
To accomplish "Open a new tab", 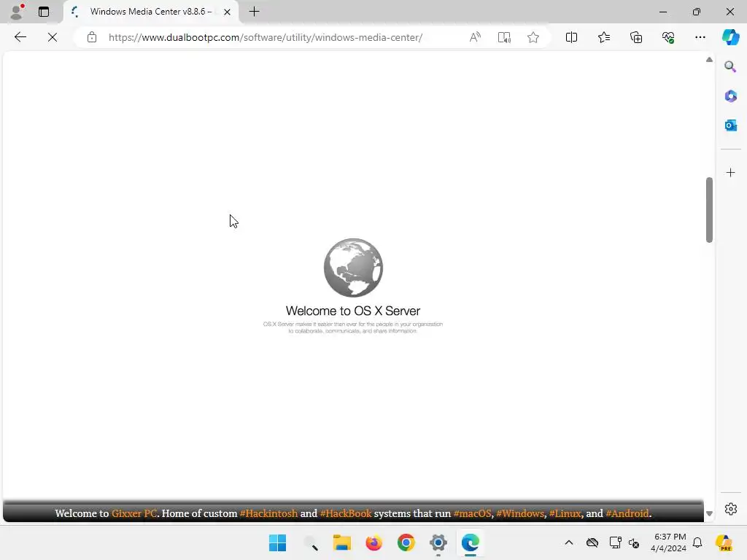I will (x=255, y=12).
